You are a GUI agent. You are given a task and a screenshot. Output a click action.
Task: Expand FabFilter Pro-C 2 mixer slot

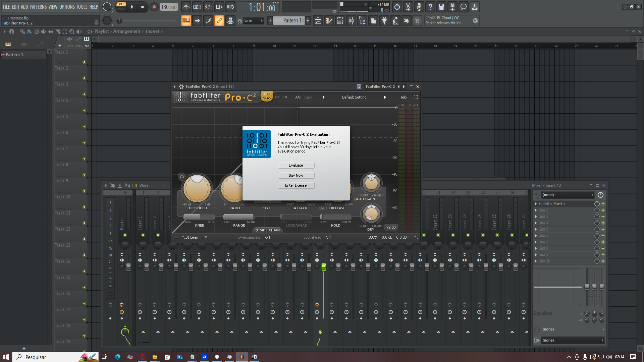(536, 204)
